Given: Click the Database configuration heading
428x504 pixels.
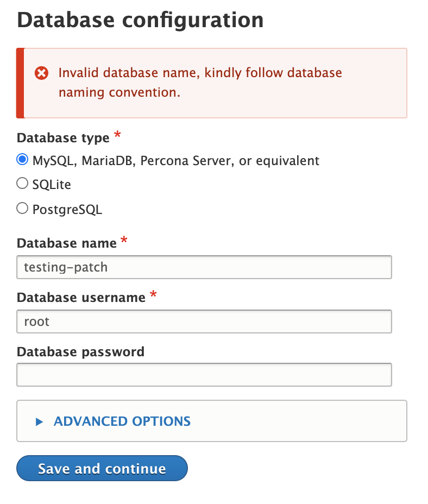Looking at the screenshot, I should coord(140,20).
